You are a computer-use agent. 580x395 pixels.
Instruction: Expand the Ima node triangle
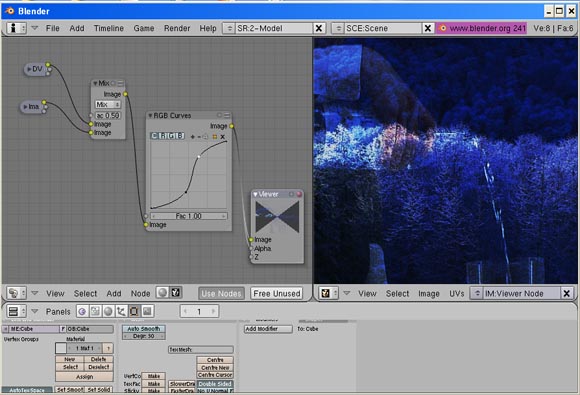coord(26,107)
